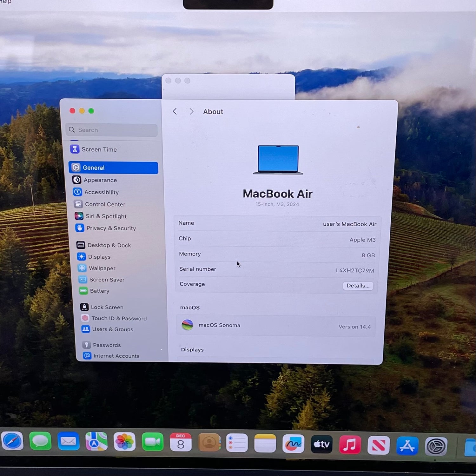Open Accessibility settings
This screenshot has width=476, height=476.
(x=101, y=192)
